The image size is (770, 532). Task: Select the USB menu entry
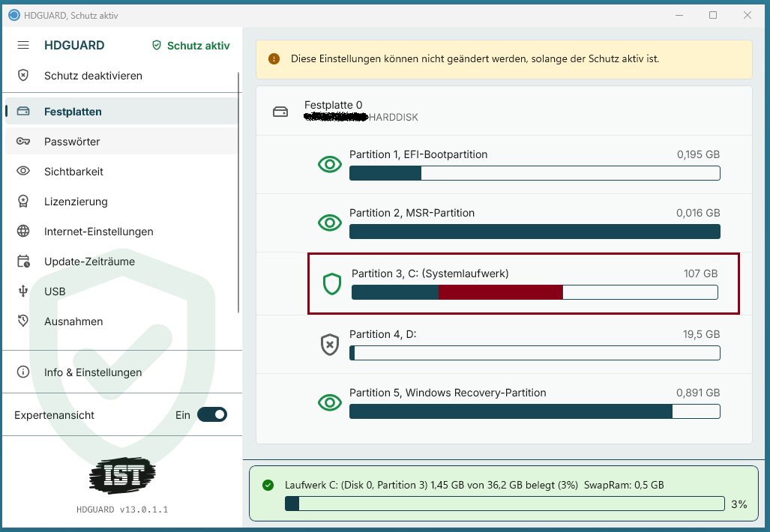click(121, 291)
